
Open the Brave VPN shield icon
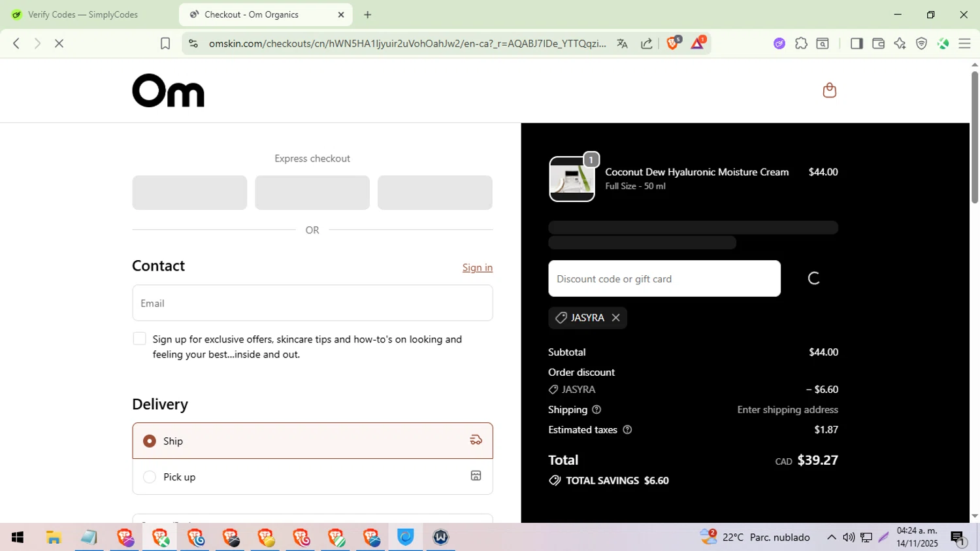pos(921,43)
